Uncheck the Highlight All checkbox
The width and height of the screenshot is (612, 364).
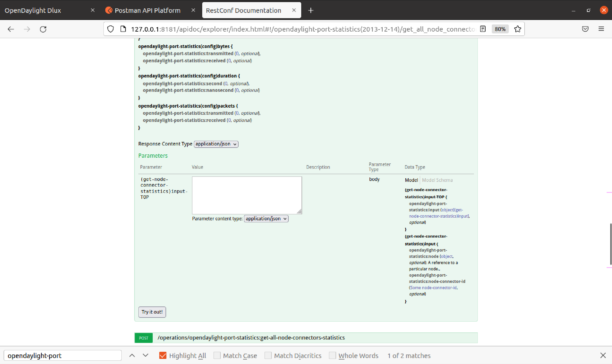tap(163, 355)
